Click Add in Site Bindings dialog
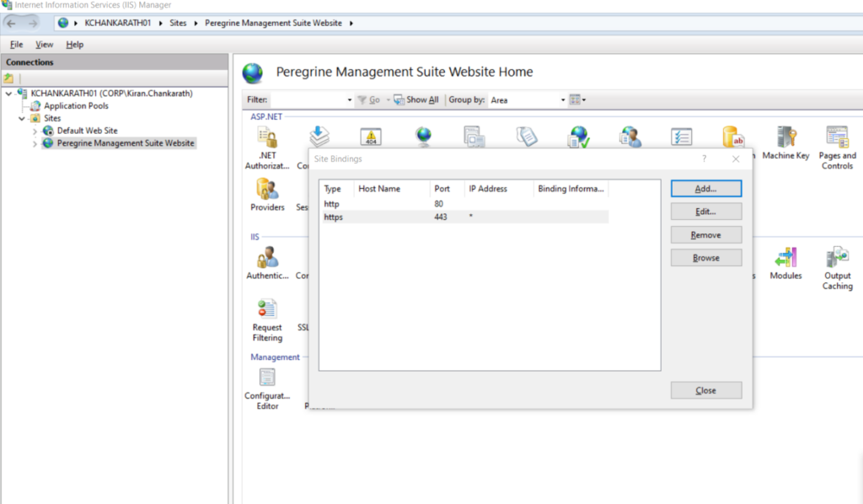The width and height of the screenshot is (863, 504). [705, 188]
